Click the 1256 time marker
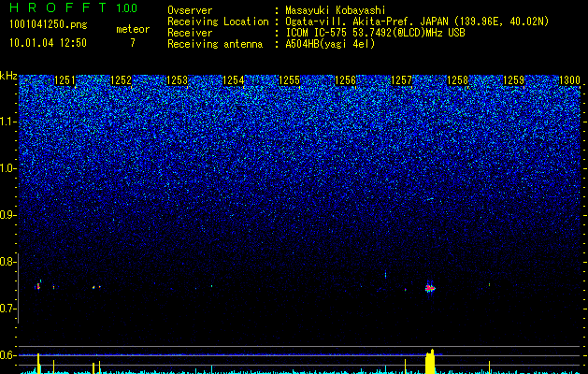The width and height of the screenshot is (588, 374). [345, 80]
